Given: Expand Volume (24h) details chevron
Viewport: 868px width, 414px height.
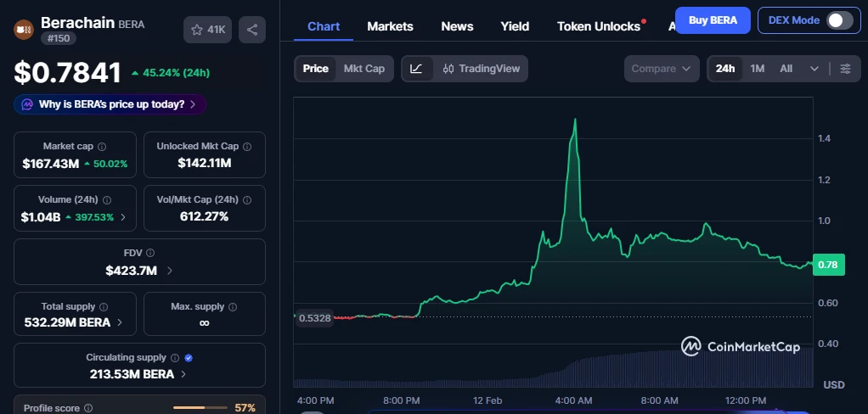Looking at the screenshot, I should click(123, 217).
